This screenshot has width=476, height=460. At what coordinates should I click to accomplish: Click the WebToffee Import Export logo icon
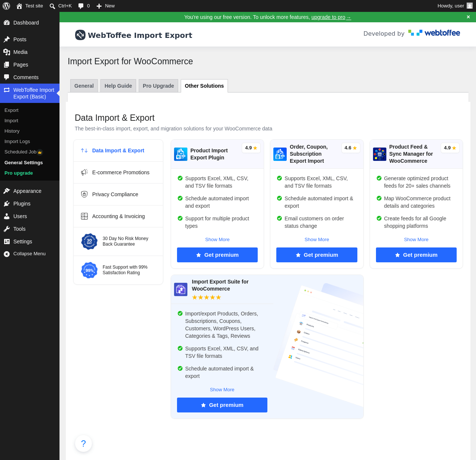pos(80,35)
